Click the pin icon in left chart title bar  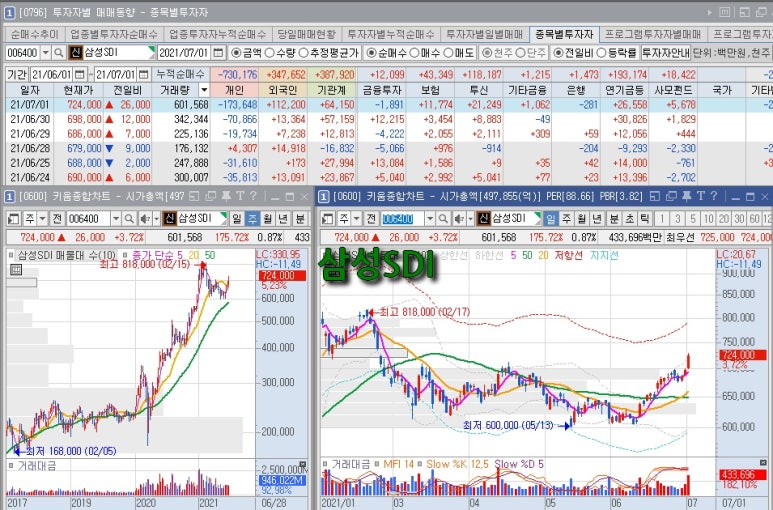pos(226,197)
